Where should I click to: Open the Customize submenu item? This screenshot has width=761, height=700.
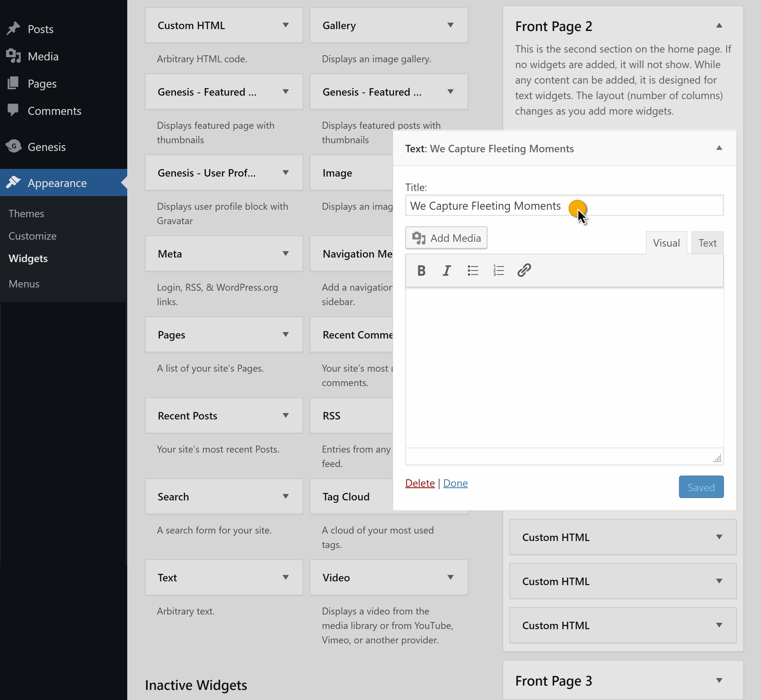pyautogui.click(x=33, y=236)
